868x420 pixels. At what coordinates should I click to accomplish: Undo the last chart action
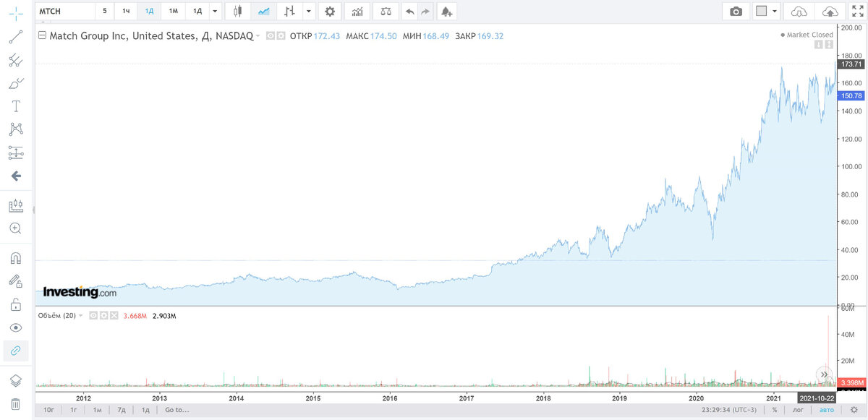(x=410, y=11)
